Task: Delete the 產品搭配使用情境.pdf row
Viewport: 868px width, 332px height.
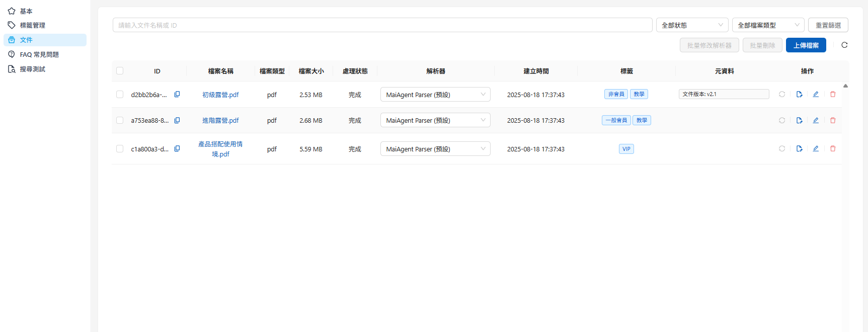Action: click(833, 149)
